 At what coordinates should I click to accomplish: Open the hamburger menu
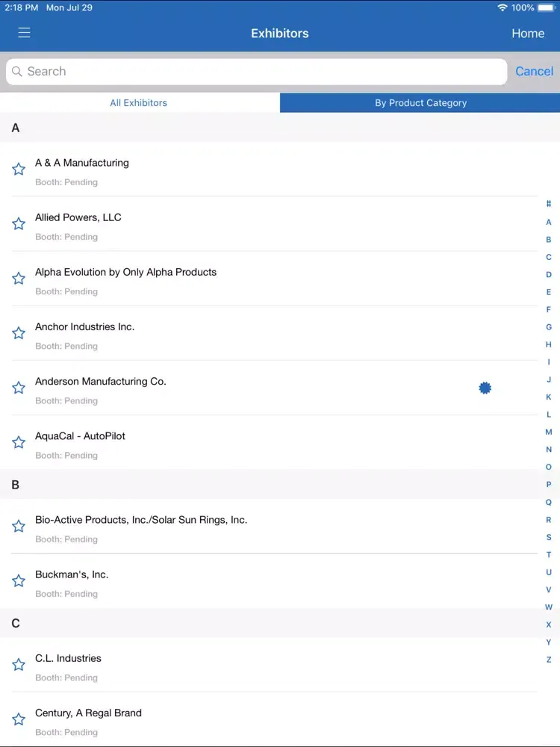point(25,32)
